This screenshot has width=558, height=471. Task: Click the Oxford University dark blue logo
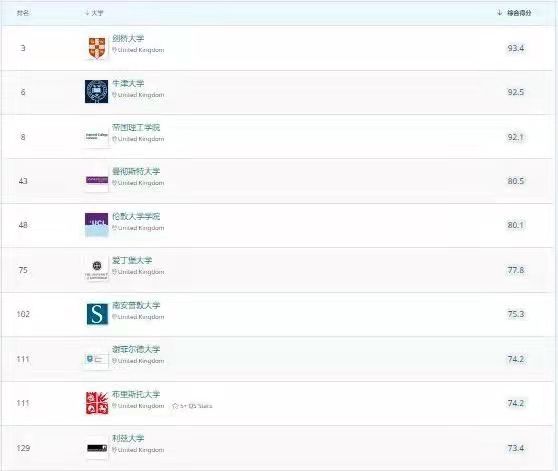click(96, 92)
